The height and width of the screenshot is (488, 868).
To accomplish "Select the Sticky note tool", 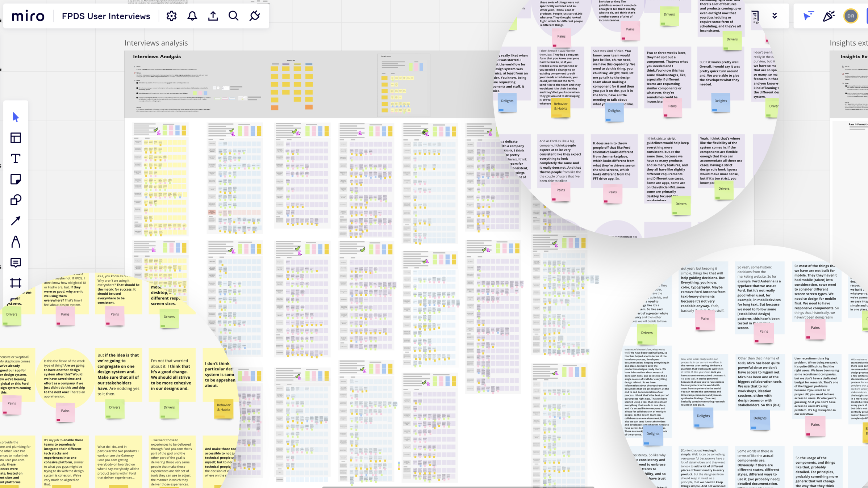I will 16,179.
